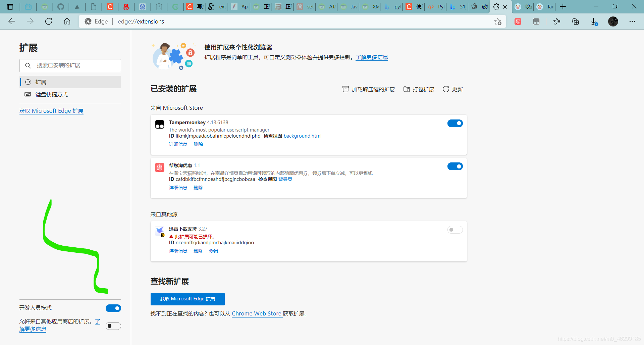Select 扩展 in the sidebar
The image size is (644, 345).
point(70,82)
